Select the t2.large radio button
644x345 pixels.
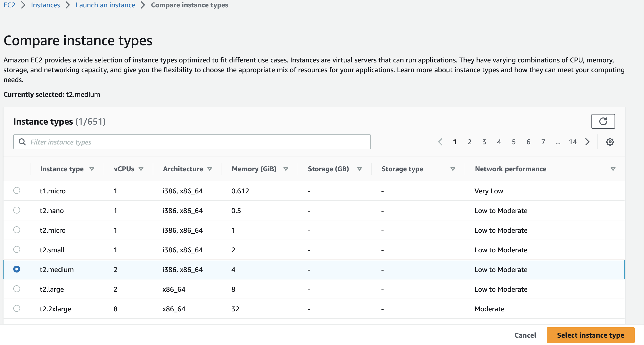[x=17, y=289]
